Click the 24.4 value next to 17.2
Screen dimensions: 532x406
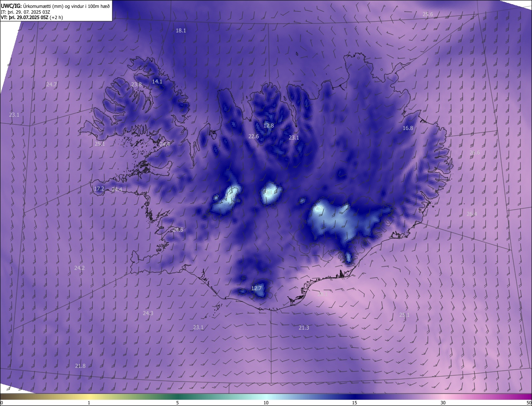tap(117, 190)
